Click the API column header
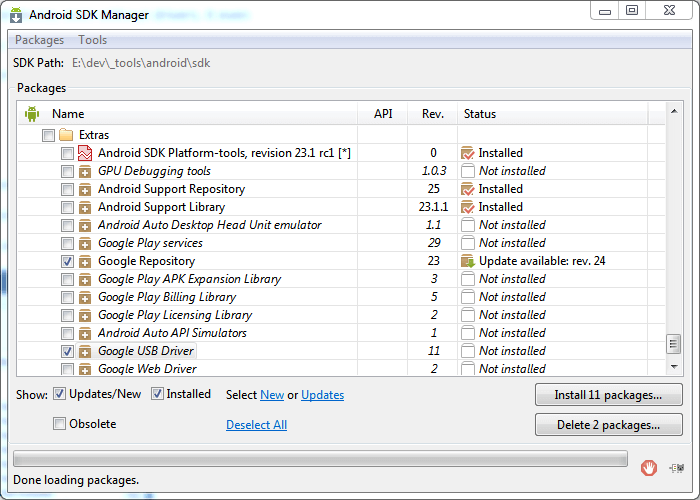700x500 pixels. coord(383,114)
